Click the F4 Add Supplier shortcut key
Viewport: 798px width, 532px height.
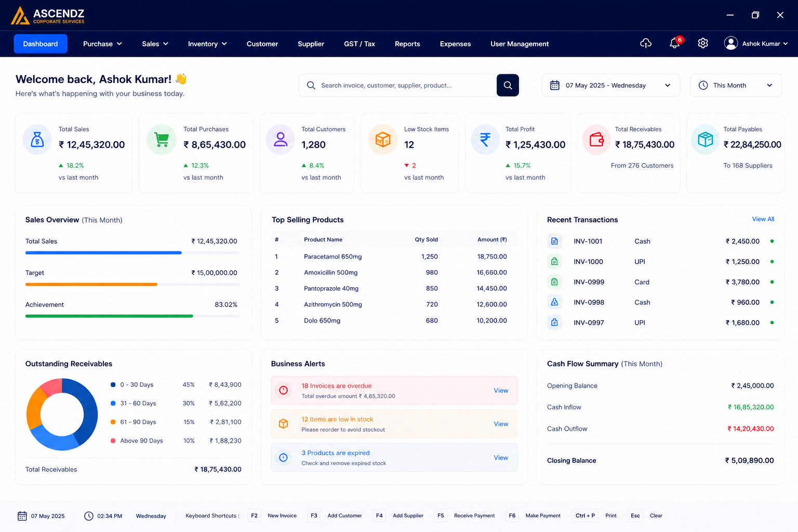coord(379,516)
